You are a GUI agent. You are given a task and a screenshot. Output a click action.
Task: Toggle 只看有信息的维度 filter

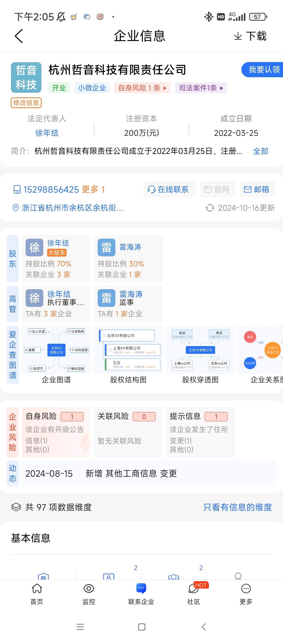pos(238,507)
